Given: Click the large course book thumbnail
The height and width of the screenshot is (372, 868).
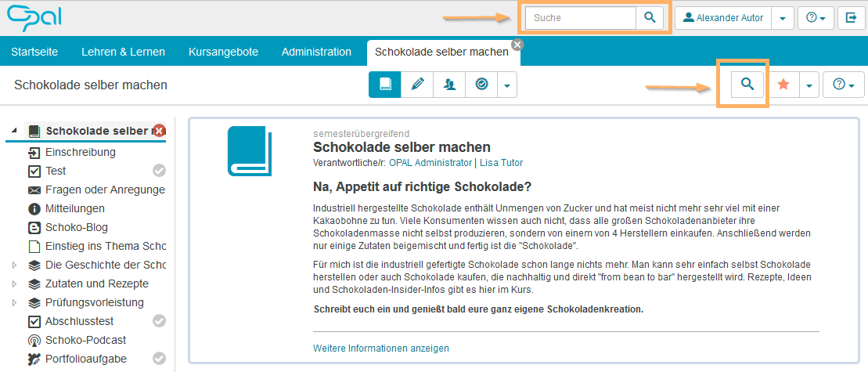Looking at the screenshot, I should click(250, 151).
